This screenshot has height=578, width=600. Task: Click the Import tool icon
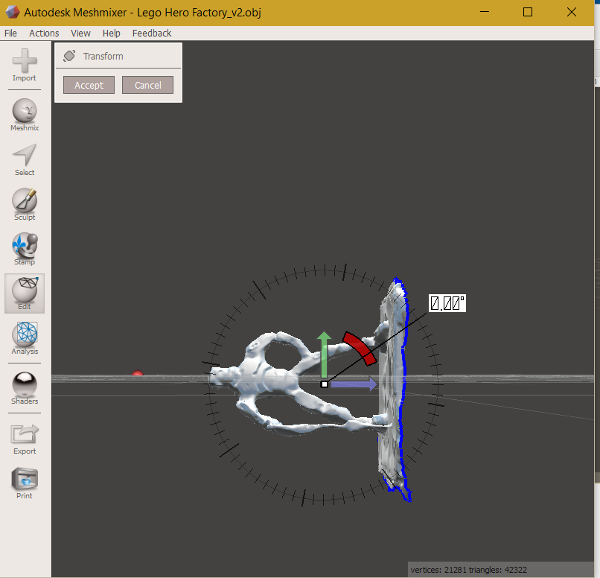point(24,65)
